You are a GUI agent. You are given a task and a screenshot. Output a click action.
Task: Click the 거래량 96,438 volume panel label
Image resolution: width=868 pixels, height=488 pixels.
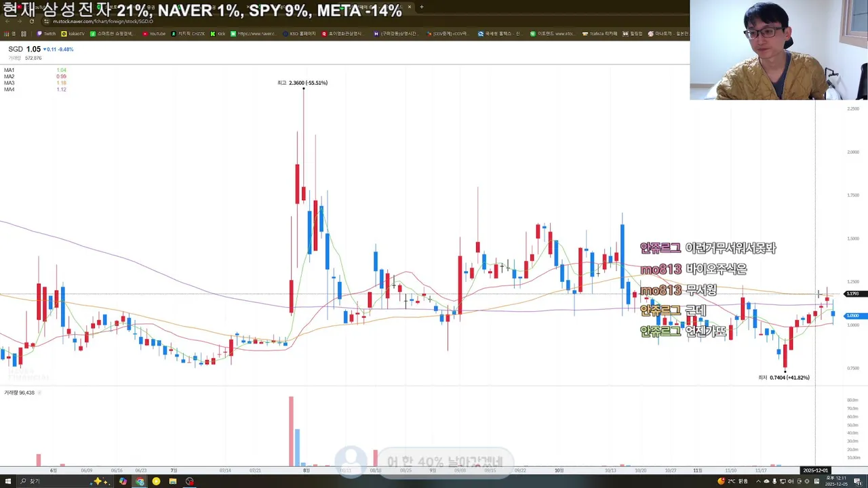19,392
